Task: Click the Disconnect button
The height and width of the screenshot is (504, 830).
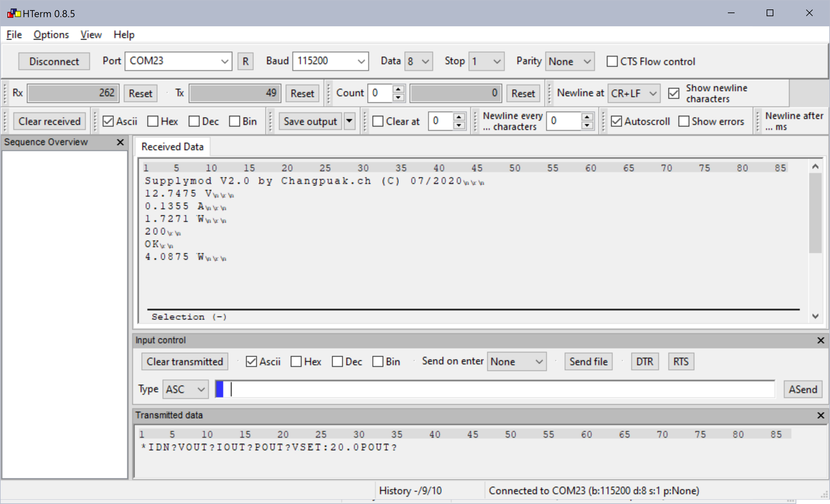Action: click(x=54, y=61)
